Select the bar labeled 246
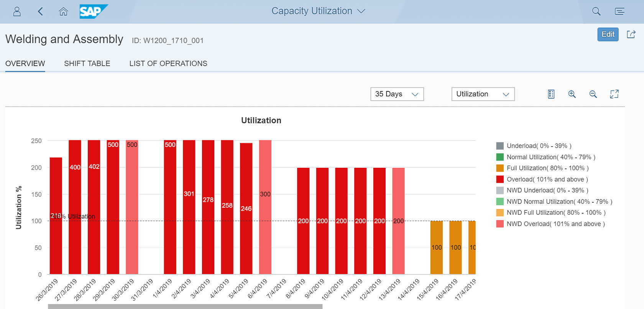The image size is (644, 309). click(246, 209)
